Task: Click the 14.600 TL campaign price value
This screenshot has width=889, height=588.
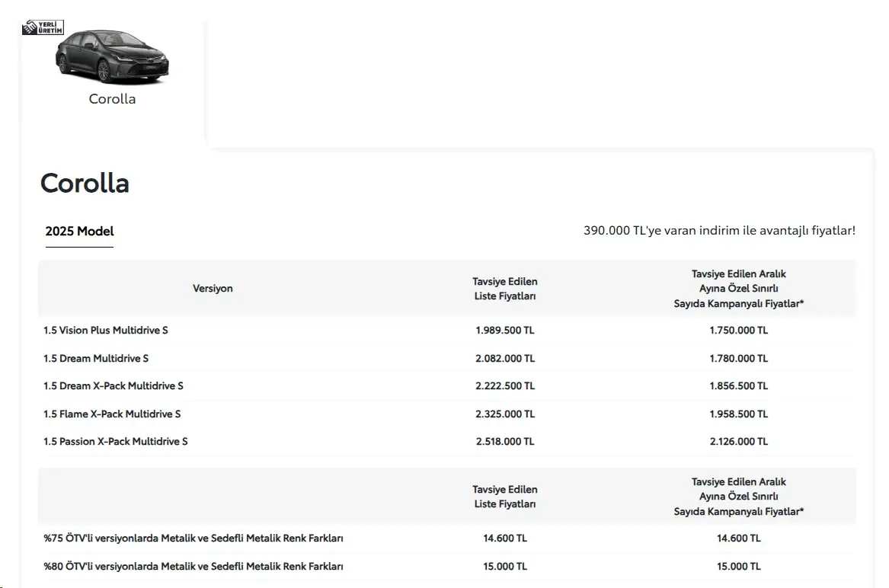Action: tap(739, 538)
